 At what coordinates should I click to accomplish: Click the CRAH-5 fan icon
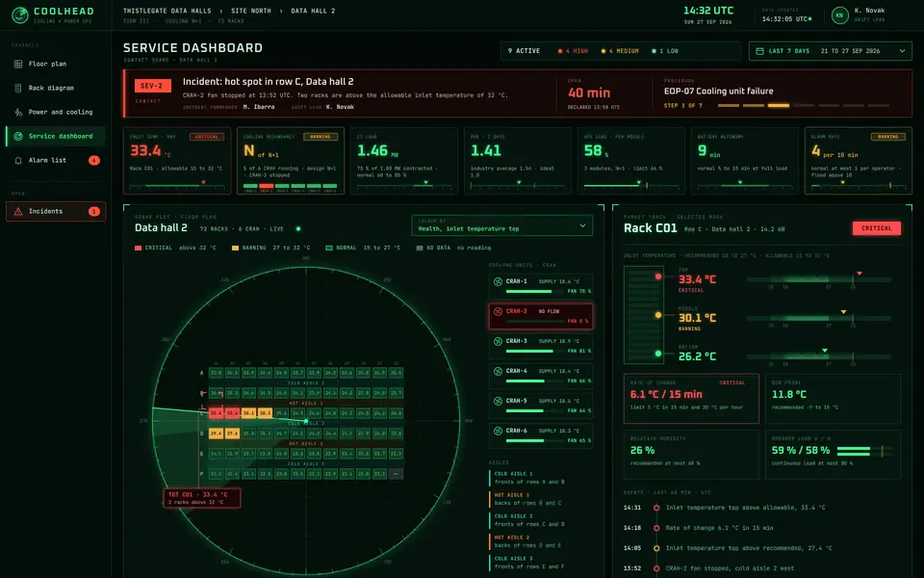(498, 401)
